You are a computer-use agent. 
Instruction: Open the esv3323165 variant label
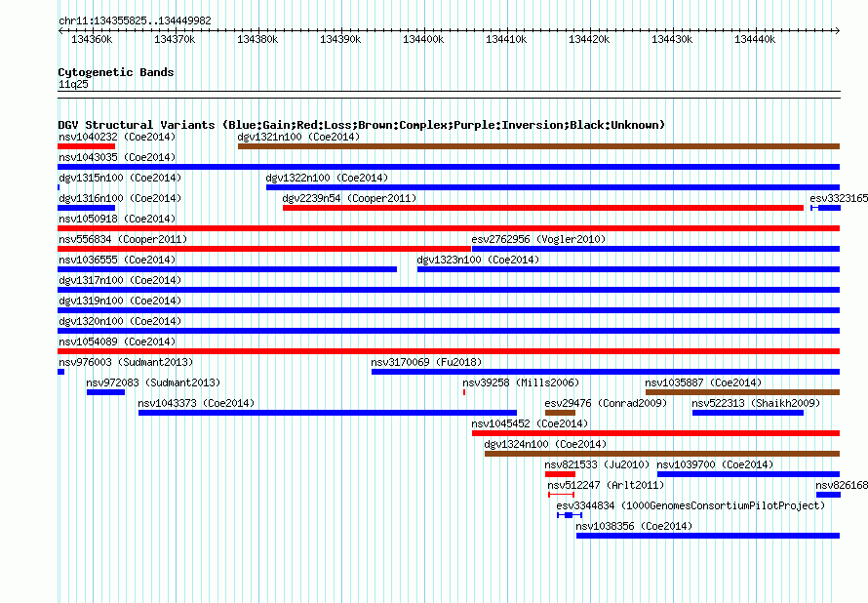[x=838, y=198]
